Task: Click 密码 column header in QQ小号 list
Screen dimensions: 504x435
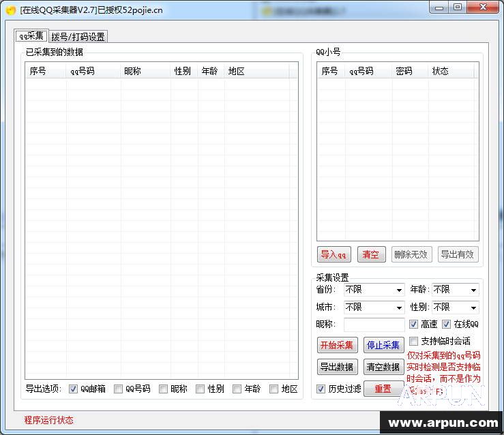Action: point(411,71)
